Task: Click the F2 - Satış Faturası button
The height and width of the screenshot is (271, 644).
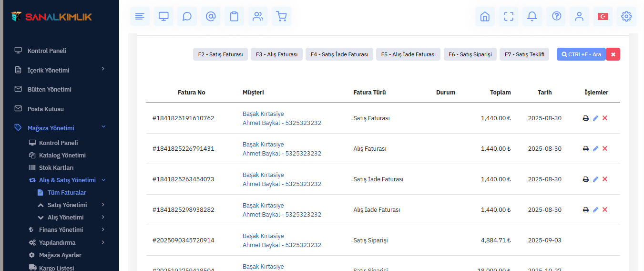Action: click(x=220, y=54)
